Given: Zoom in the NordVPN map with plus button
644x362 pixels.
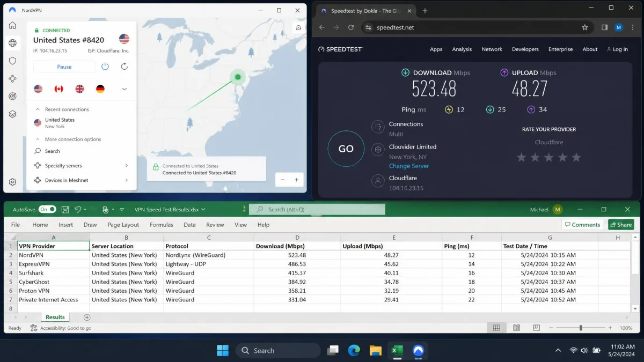Looking at the screenshot, I should pos(296,180).
